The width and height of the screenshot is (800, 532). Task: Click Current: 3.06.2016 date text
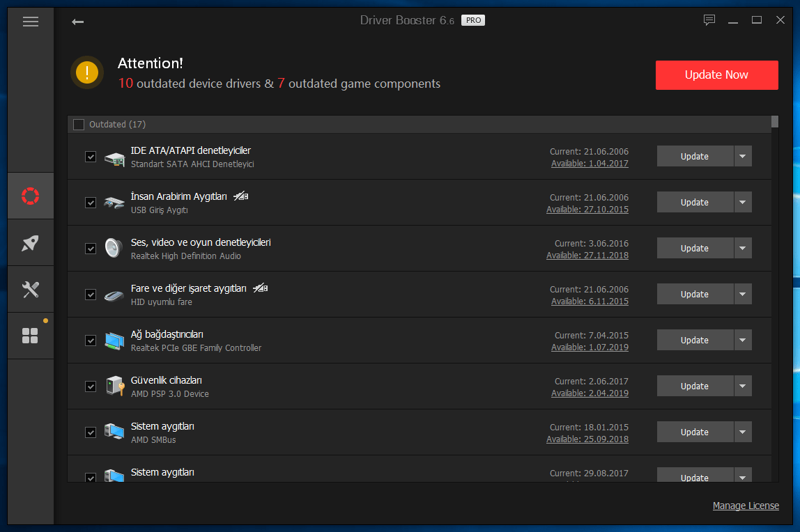click(592, 244)
